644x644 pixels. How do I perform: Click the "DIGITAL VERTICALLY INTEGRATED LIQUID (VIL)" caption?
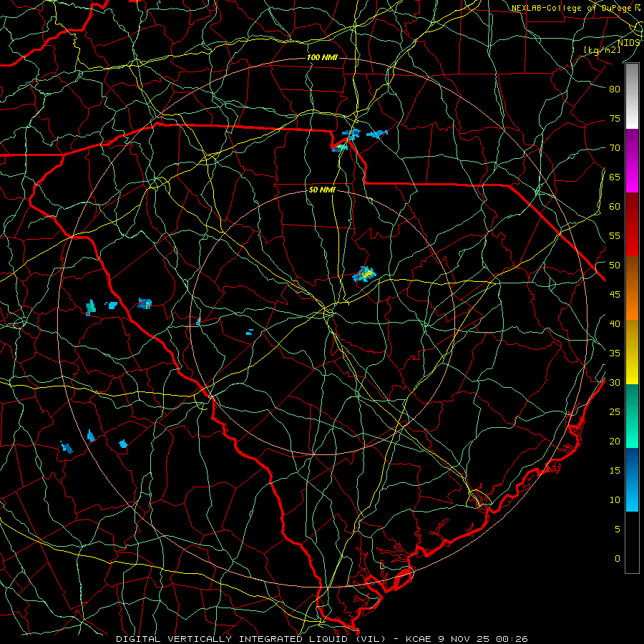pyautogui.click(x=250, y=639)
